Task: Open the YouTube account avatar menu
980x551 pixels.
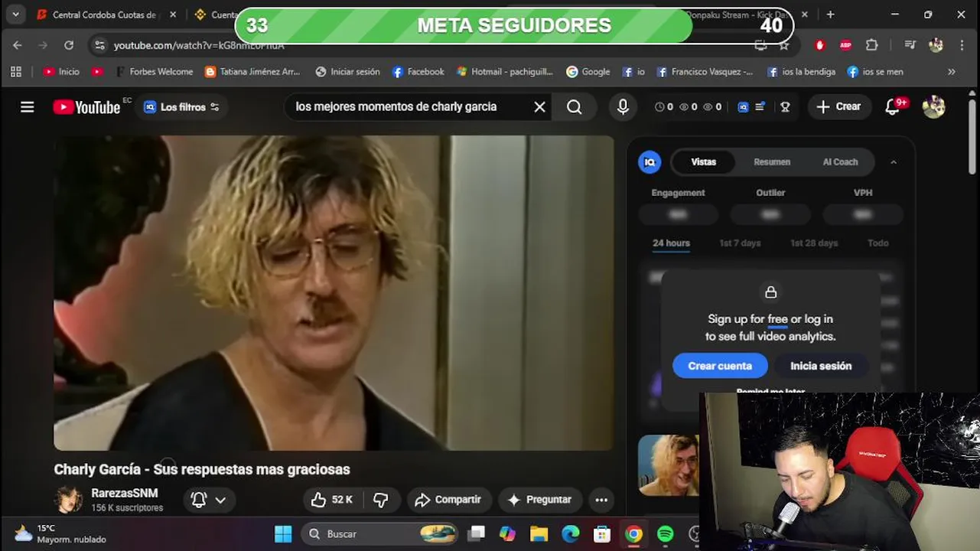Action: pyautogui.click(x=933, y=107)
